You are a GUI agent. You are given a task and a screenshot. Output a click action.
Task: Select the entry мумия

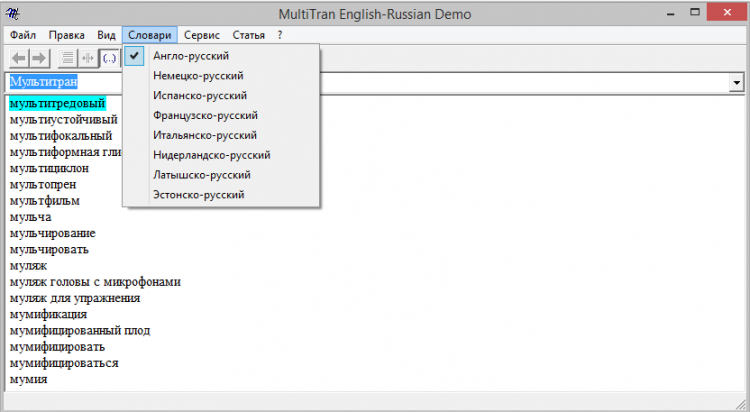click(29, 380)
